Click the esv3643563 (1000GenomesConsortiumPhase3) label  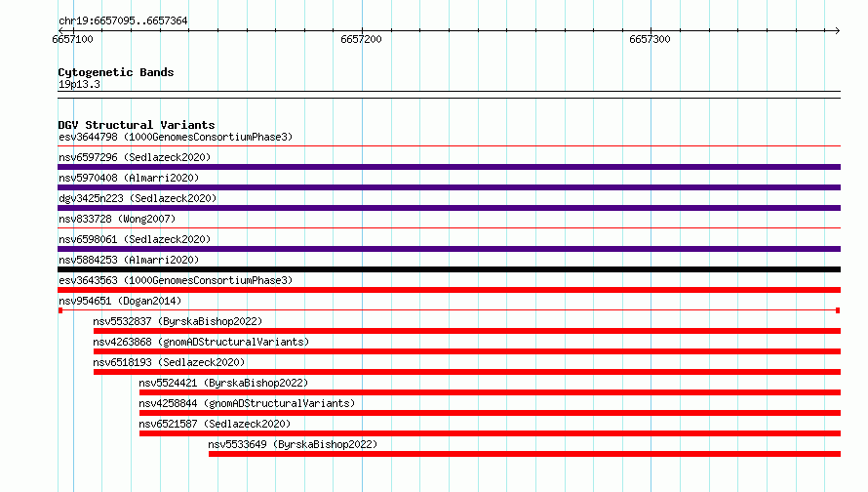pyautogui.click(x=176, y=280)
